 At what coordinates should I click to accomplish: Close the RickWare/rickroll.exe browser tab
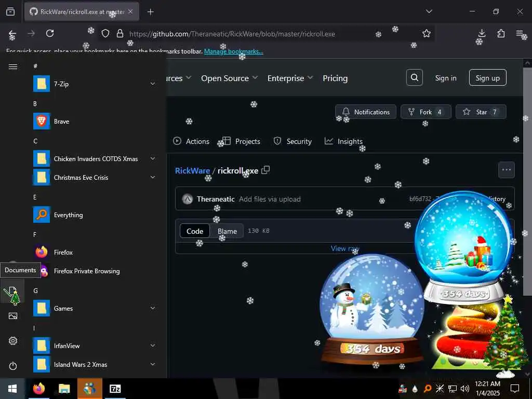click(x=130, y=11)
